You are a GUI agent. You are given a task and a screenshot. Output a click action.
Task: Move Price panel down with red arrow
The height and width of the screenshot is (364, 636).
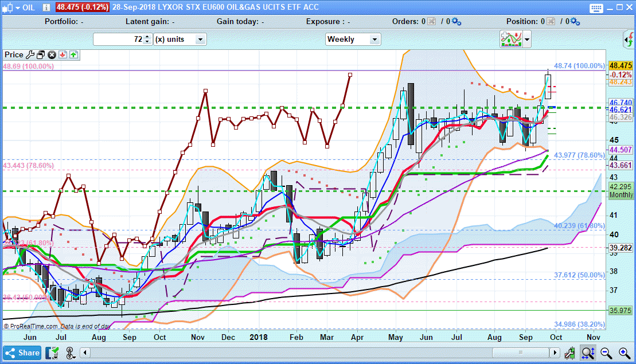(x=63, y=55)
